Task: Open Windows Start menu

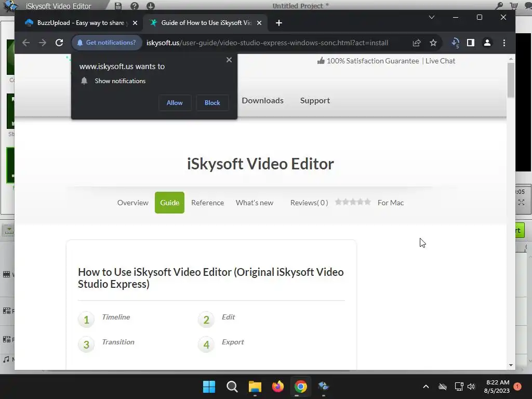Action: 209,387
